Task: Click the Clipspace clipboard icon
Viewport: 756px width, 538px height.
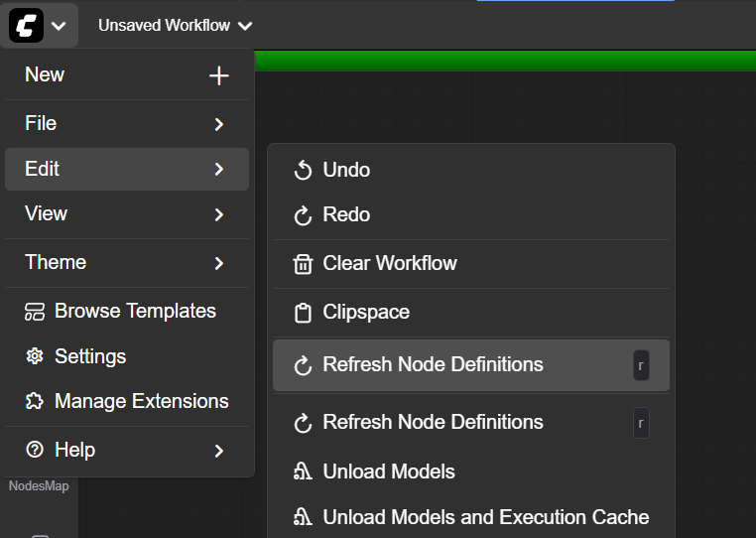Action: click(x=304, y=313)
